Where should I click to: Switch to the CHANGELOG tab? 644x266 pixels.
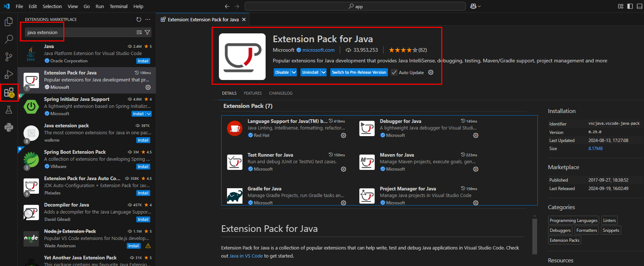coord(281,93)
